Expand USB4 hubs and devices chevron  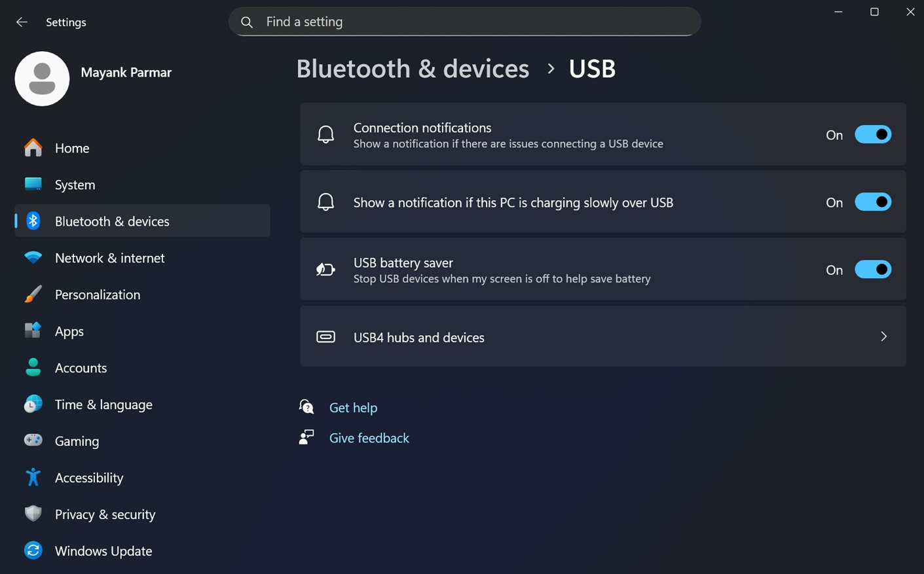click(x=883, y=337)
